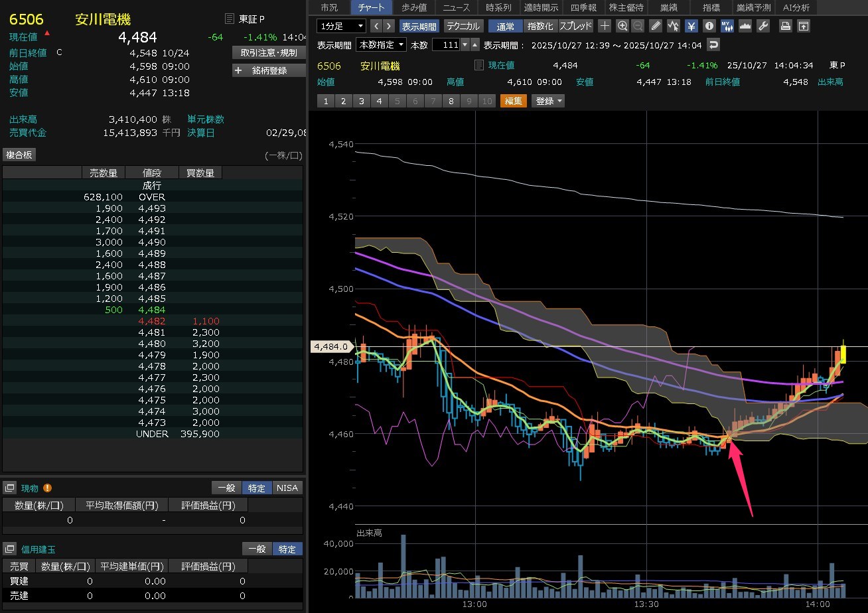Switch chart mode to 指数化
Image resolution: width=868 pixels, height=613 pixels.
[x=540, y=26]
